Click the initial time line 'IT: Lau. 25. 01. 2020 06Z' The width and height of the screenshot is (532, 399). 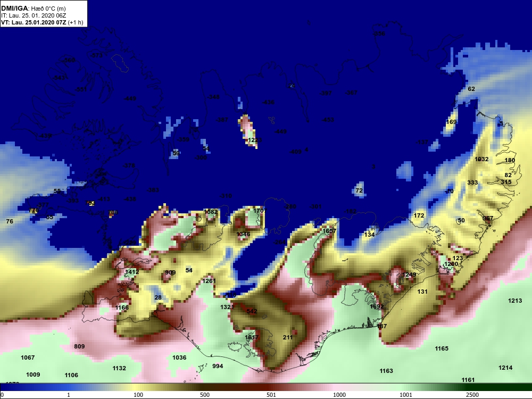[x=34, y=15]
